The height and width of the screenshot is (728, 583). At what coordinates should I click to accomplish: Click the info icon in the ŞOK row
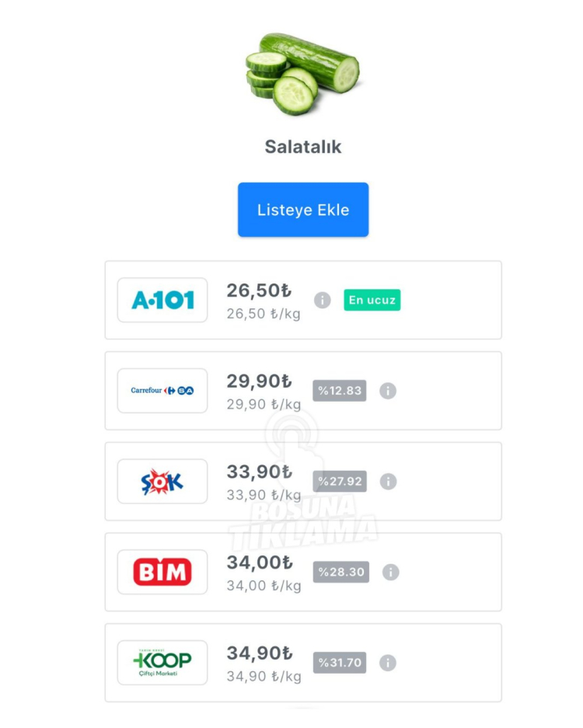pos(389,482)
